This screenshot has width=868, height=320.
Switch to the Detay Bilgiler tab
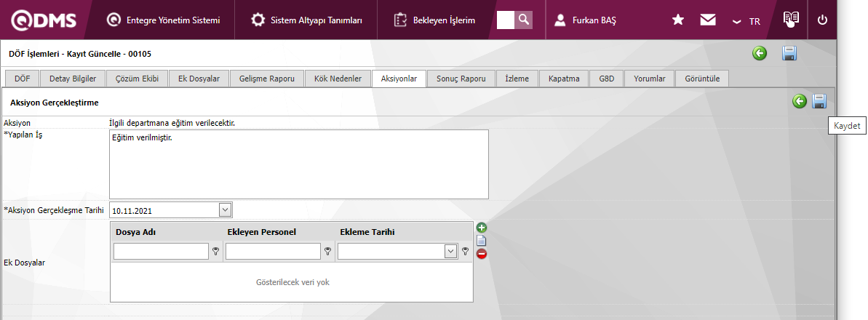coord(73,79)
